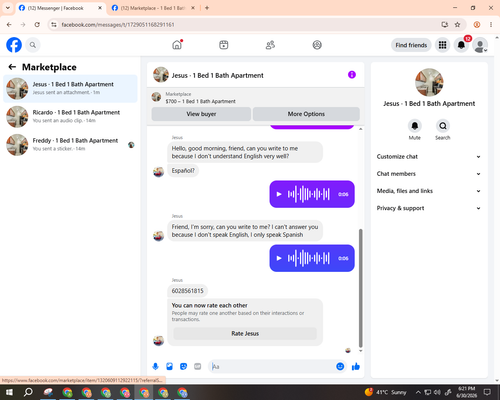Open notifications bell with 12 badge

click(x=461, y=45)
